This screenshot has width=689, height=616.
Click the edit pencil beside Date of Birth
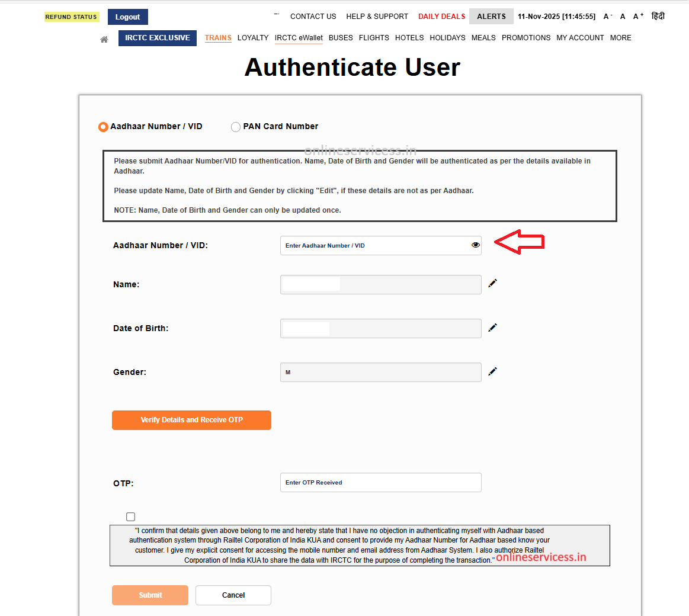492,327
